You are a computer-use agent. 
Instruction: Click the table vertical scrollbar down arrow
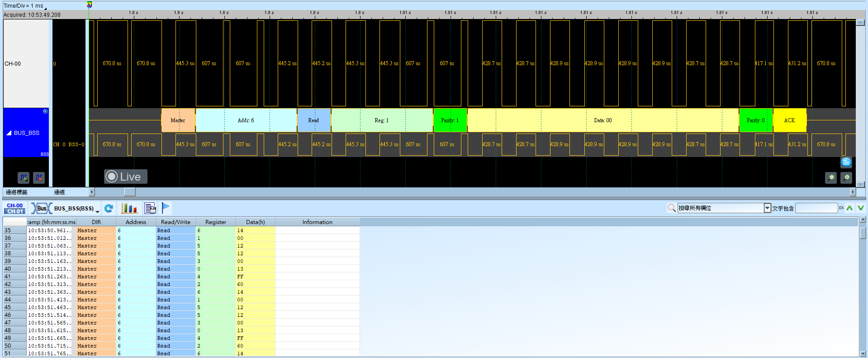pyautogui.click(x=863, y=354)
